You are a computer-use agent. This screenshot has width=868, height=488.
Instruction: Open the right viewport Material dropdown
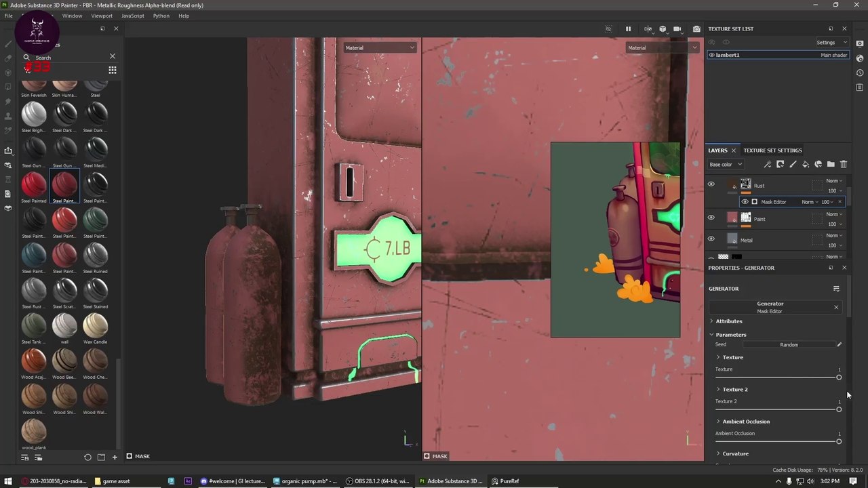(x=663, y=47)
